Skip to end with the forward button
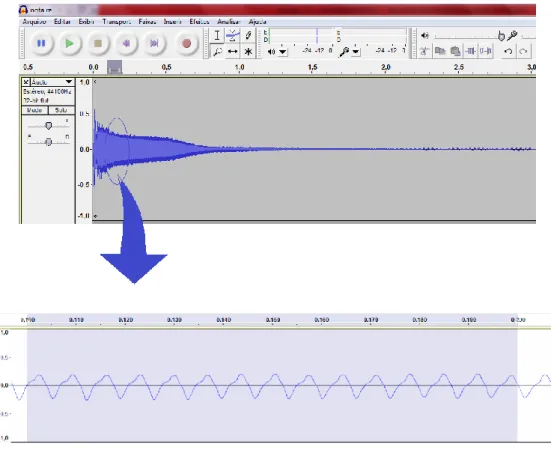Screen dimensions: 551x453 (x=154, y=43)
